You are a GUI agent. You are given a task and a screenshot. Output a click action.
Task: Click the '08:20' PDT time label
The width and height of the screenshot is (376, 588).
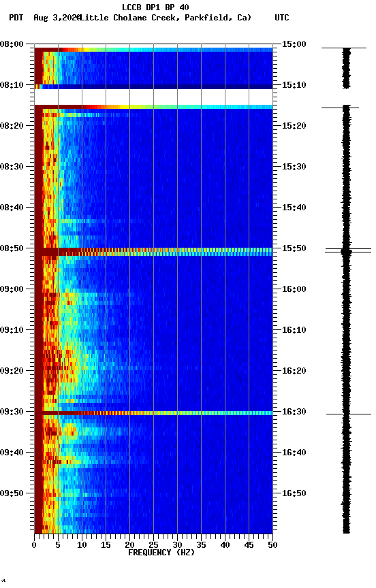12,126
